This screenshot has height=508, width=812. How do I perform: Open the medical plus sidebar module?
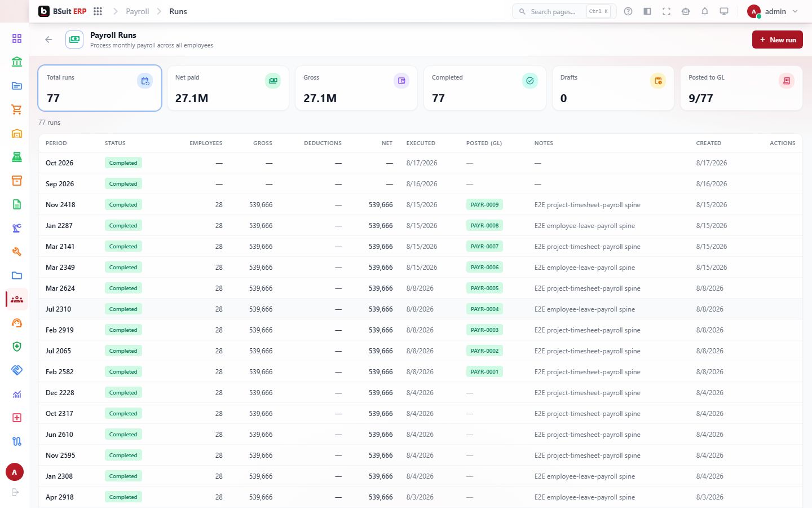click(17, 418)
